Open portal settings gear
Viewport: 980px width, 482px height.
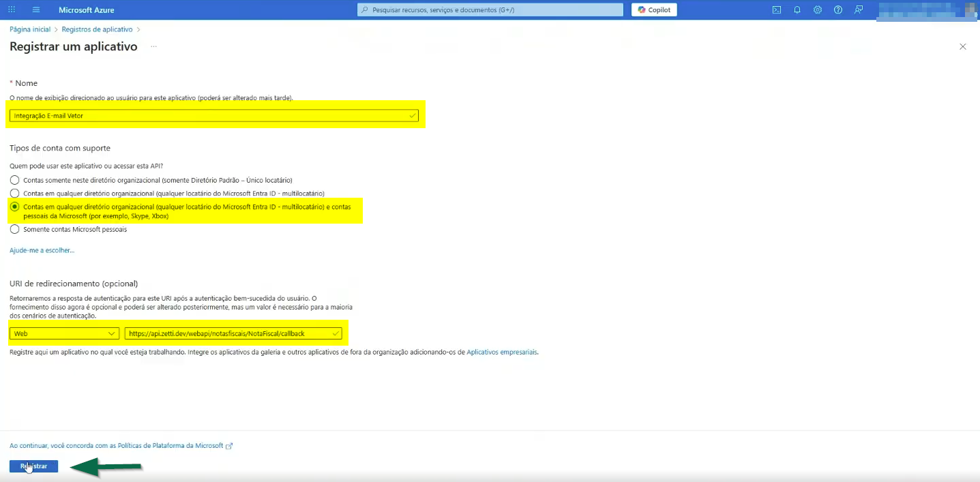click(818, 10)
